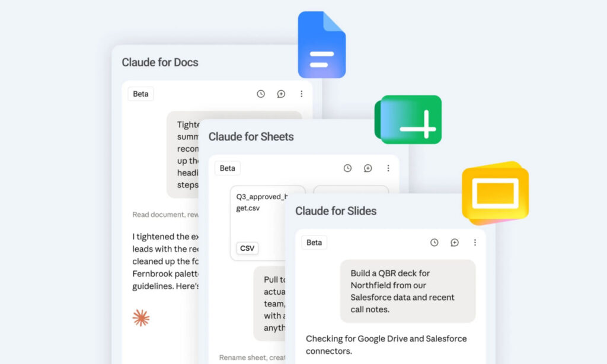This screenshot has height=364, width=607.
Task: Click the Beta badge in Docs panel
Action: (x=140, y=94)
